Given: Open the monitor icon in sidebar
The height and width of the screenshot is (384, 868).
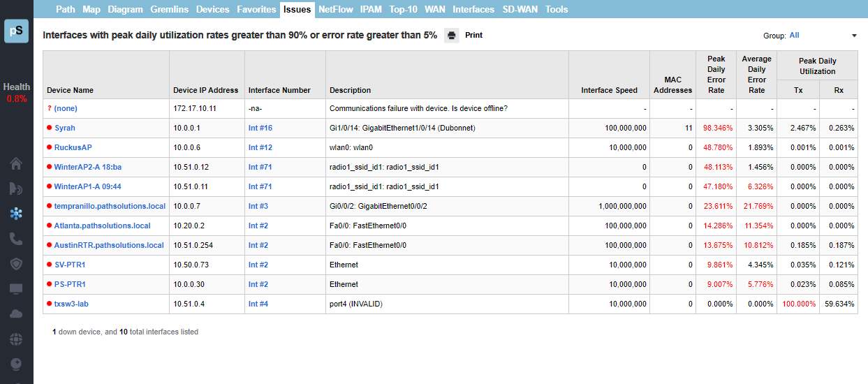Looking at the screenshot, I should click(16, 289).
